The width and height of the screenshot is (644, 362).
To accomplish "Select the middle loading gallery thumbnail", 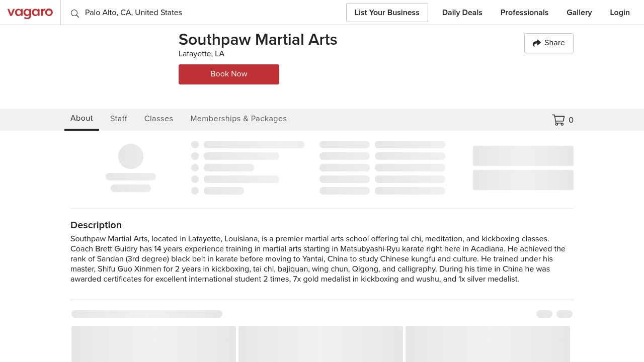I will pyautogui.click(x=320, y=344).
